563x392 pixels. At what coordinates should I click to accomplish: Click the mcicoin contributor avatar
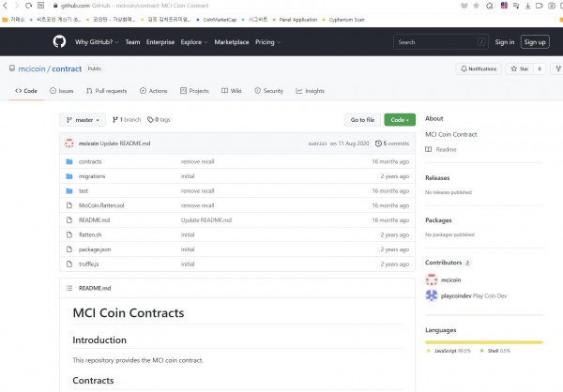pyautogui.click(x=432, y=279)
